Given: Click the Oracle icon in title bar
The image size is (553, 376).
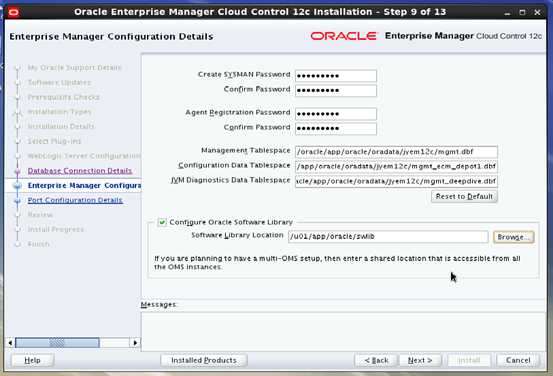Looking at the screenshot, I should point(13,13).
